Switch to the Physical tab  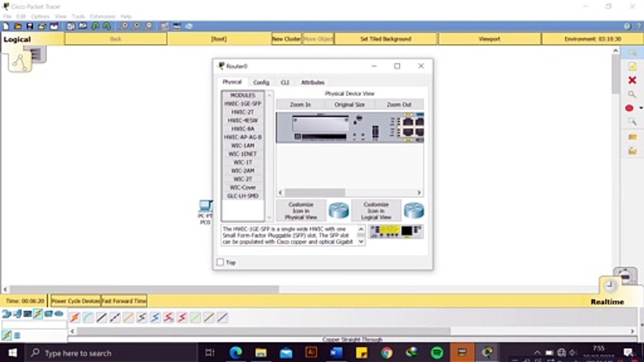click(x=232, y=82)
